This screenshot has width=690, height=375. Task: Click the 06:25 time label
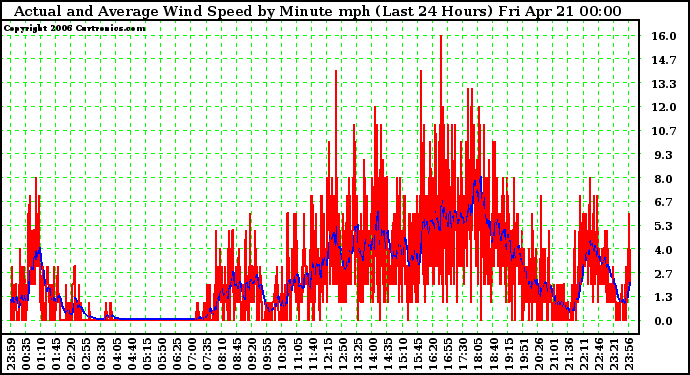[177, 354]
